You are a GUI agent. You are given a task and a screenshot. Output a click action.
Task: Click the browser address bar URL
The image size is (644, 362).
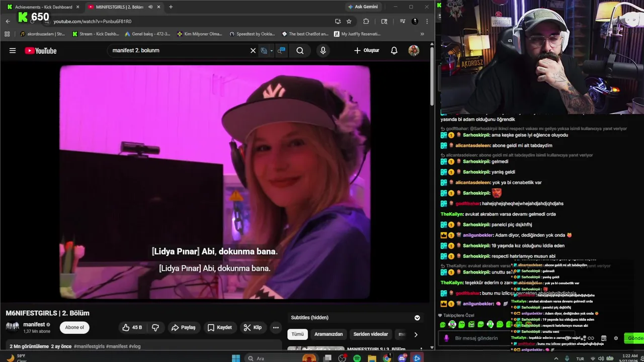[x=93, y=21]
